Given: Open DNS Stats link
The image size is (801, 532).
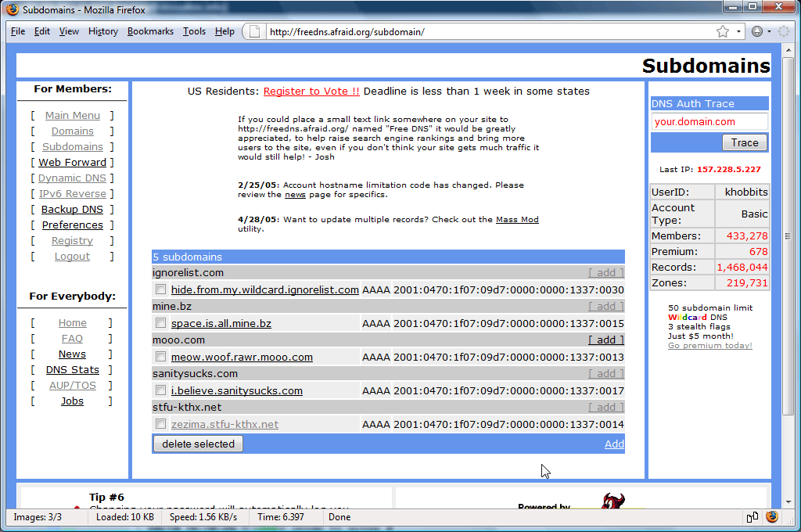Looking at the screenshot, I should point(73,370).
